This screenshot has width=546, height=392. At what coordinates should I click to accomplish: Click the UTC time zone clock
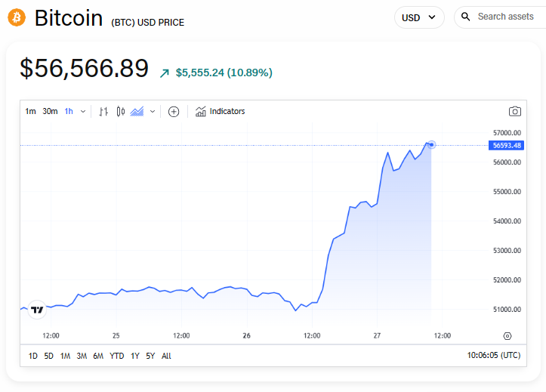point(494,356)
